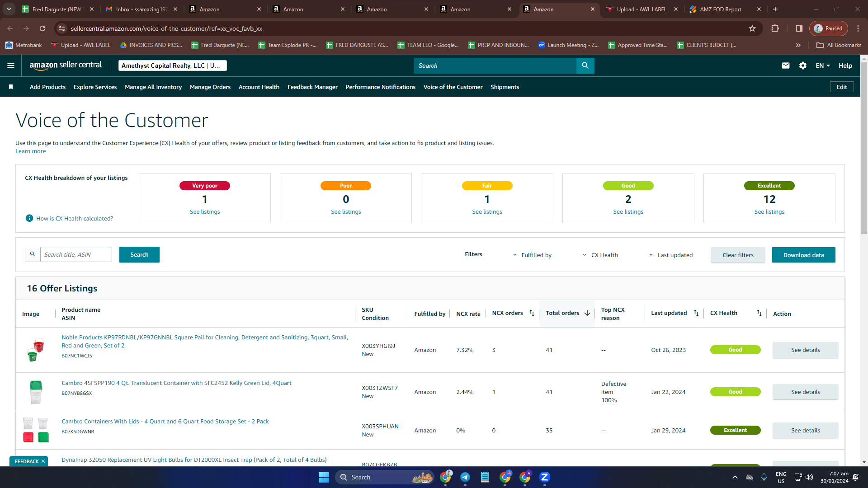Click the Amazon Seller Central logo
868x488 pixels.
pyautogui.click(x=66, y=65)
